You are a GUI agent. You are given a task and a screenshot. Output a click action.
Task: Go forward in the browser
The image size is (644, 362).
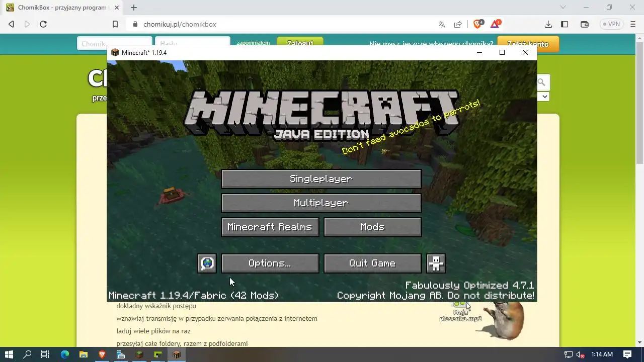(27, 24)
